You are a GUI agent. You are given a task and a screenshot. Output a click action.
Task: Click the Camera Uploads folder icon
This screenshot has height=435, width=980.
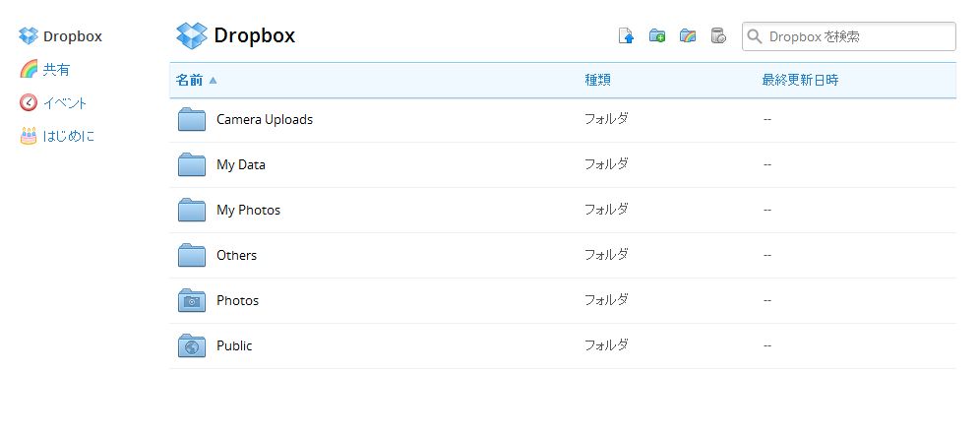coord(192,119)
